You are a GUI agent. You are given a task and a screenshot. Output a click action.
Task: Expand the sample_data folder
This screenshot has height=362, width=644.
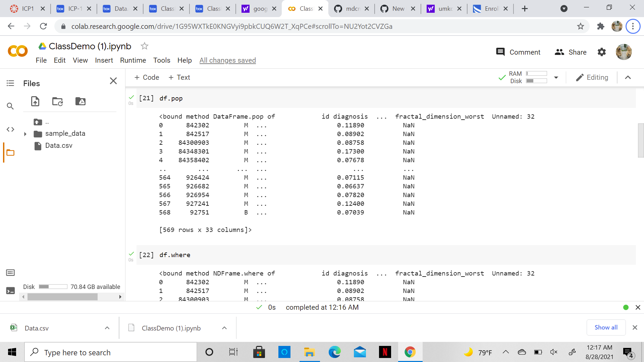coord(25,134)
